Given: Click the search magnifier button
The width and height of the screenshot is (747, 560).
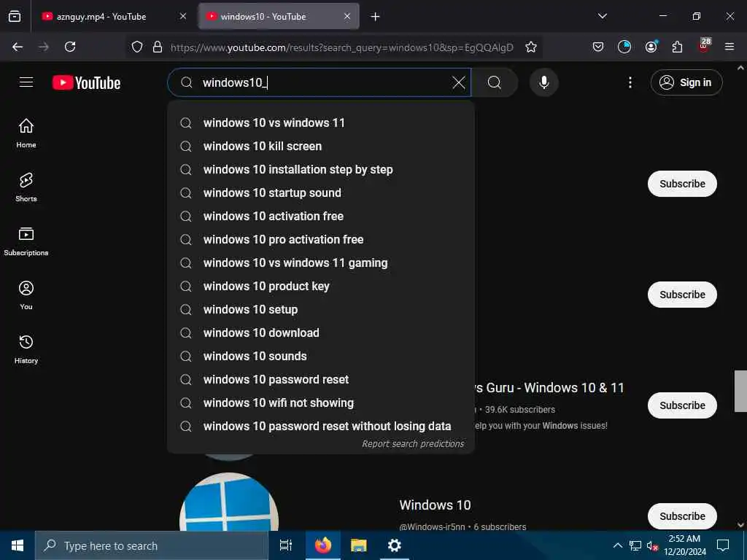Looking at the screenshot, I should 495,83.
